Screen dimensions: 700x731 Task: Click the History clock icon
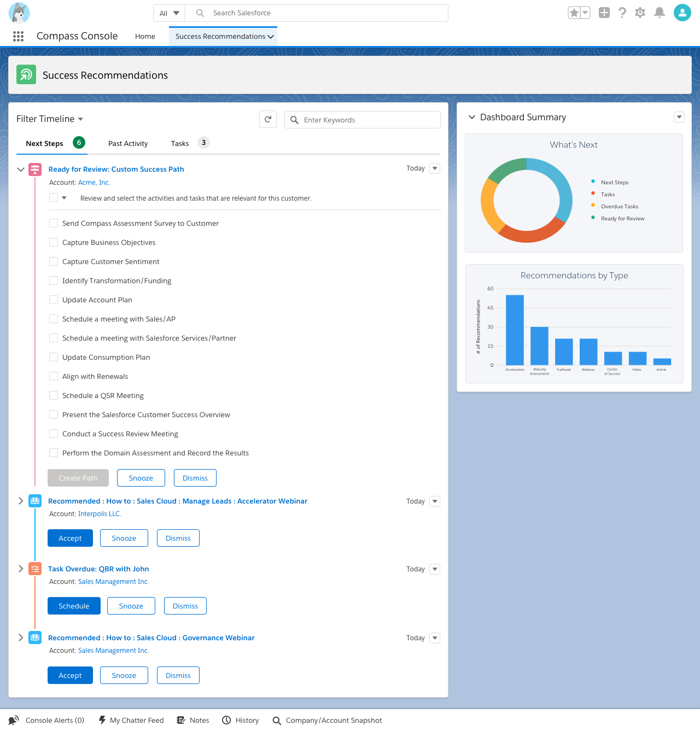point(226,720)
